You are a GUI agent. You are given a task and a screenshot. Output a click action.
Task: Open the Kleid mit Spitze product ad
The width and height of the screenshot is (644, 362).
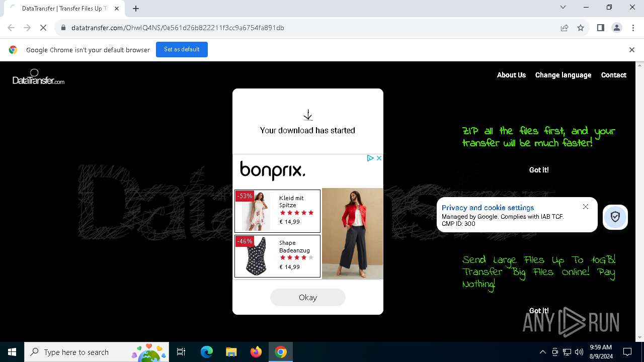pyautogui.click(x=277, y=211)
